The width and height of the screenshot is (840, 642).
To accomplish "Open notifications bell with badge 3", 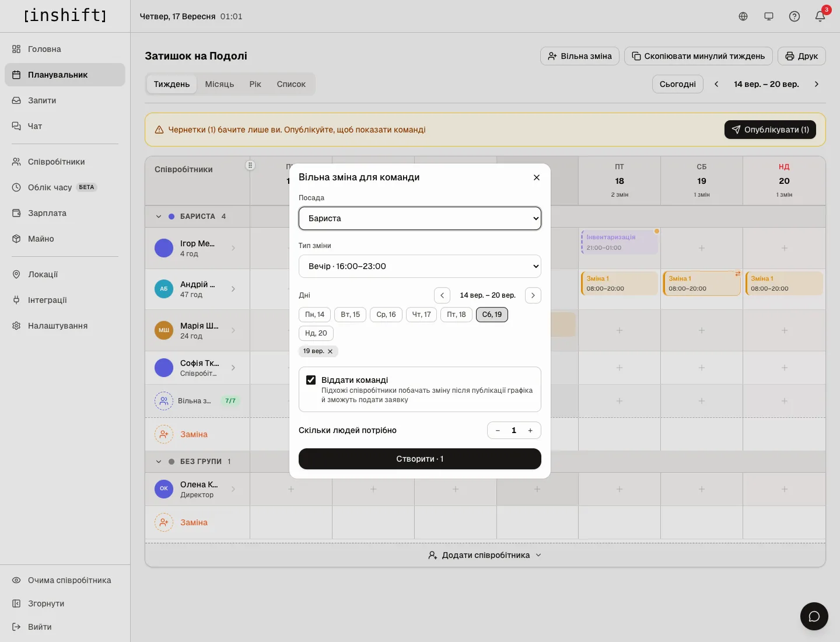I will coord(820,16).
